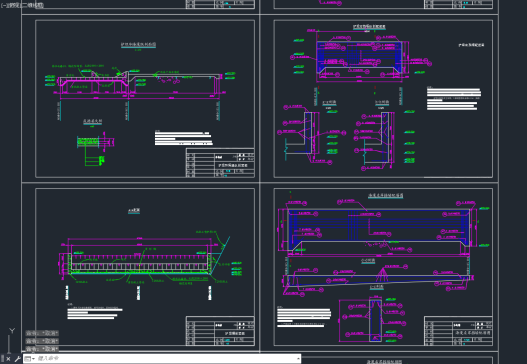
Task: Open the [-] viewport control menu
Action: (x=3, y=5)
